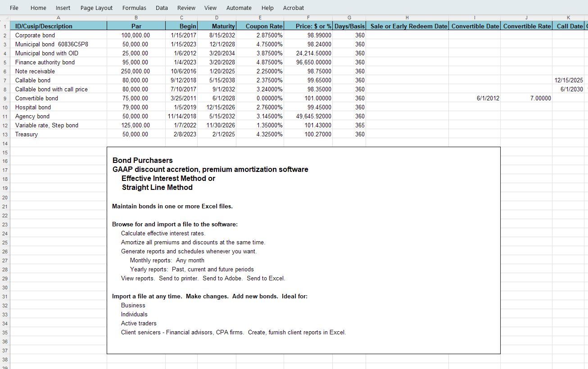This screenshot has height=369, width=588.
Task: Switch to the Data tab
Action: [x=162, y=8]
